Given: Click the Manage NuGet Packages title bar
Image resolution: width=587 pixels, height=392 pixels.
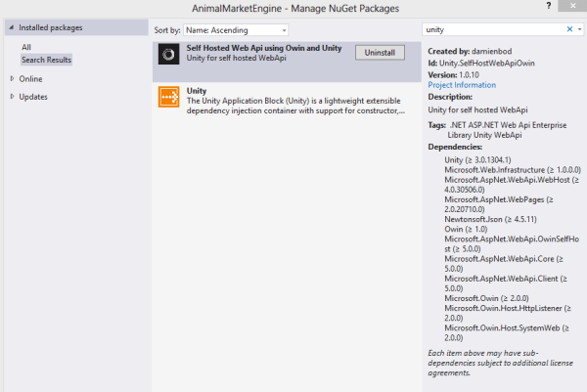Looking at the screenshot, I should click(x=293, y=8).
